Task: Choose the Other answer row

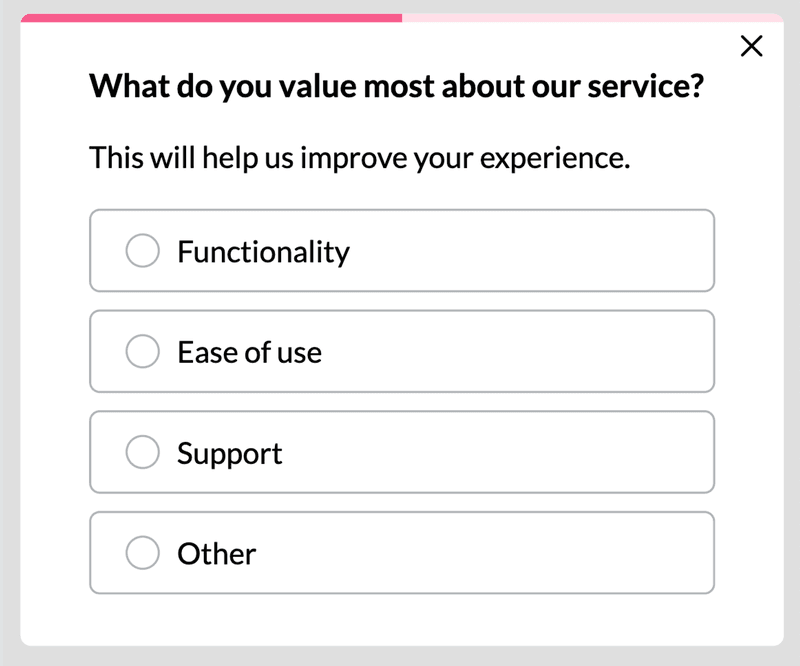Action: (x=400, y=552)
